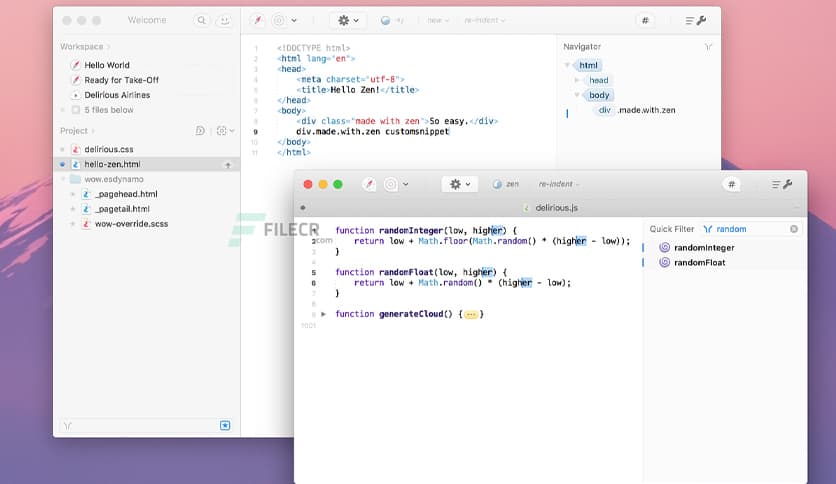Click the search magnifier icon in Welcome sidebar
The width and height of the screenshot is (836, 484).
(x=202, y=20)
